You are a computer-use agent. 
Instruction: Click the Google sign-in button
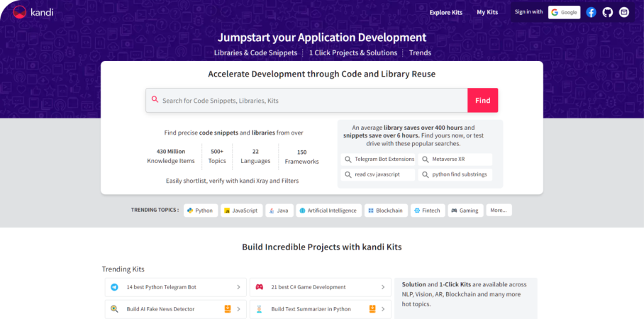pyautogui.click(x=564, y=12)
